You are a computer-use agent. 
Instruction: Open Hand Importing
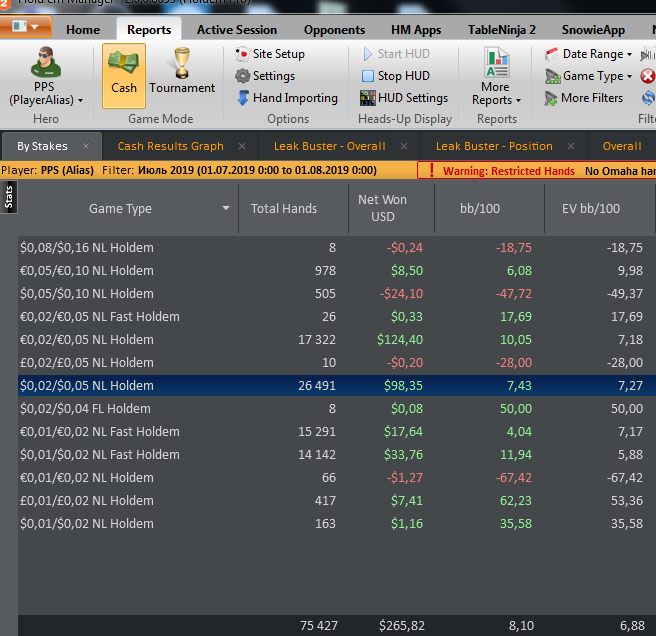[287, 98]
